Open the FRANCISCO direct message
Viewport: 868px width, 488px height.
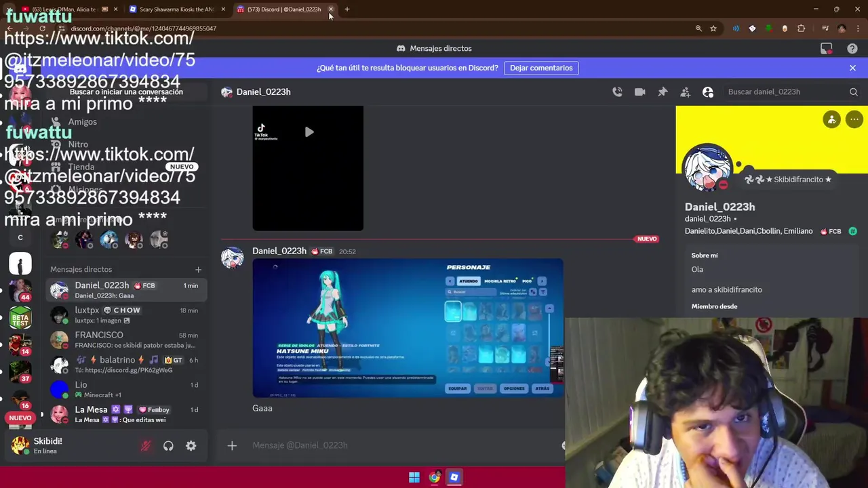point(126,340)
